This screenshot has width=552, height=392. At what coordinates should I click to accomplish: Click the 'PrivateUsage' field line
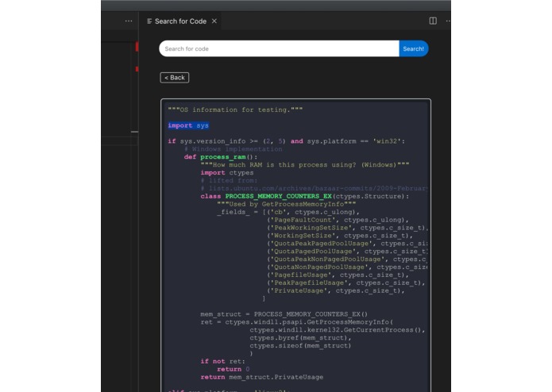336,290
